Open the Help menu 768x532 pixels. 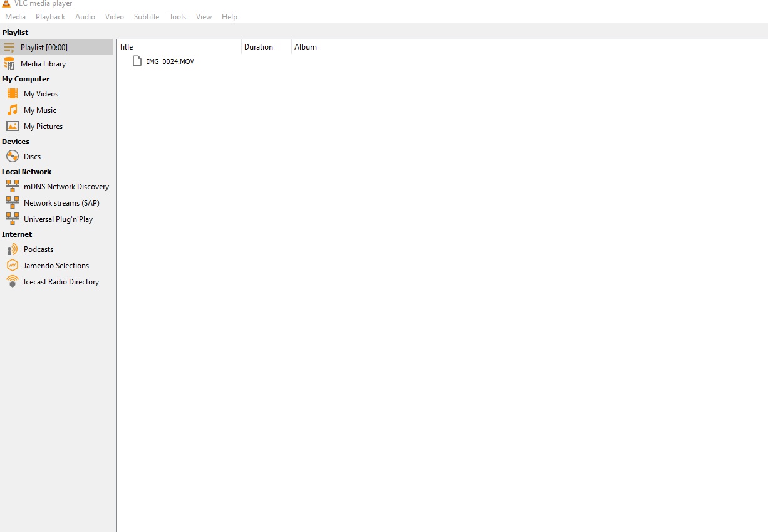(229, 17)
